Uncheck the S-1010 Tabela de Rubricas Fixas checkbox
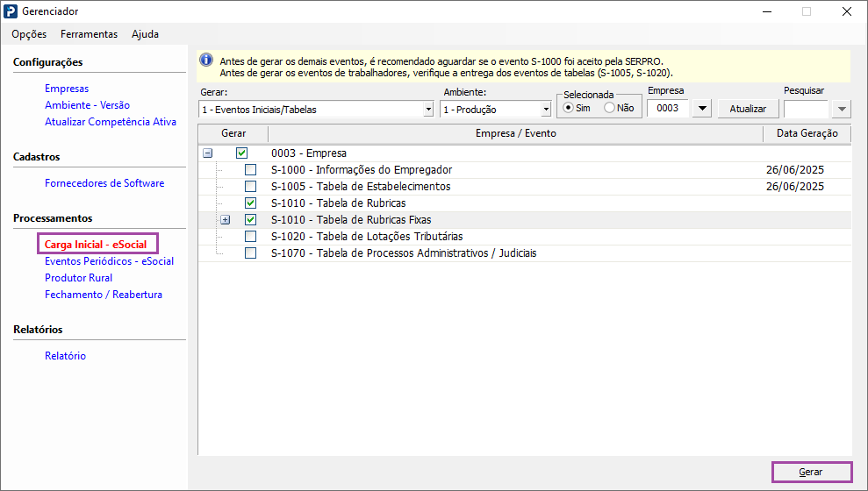 click(251, 220)
